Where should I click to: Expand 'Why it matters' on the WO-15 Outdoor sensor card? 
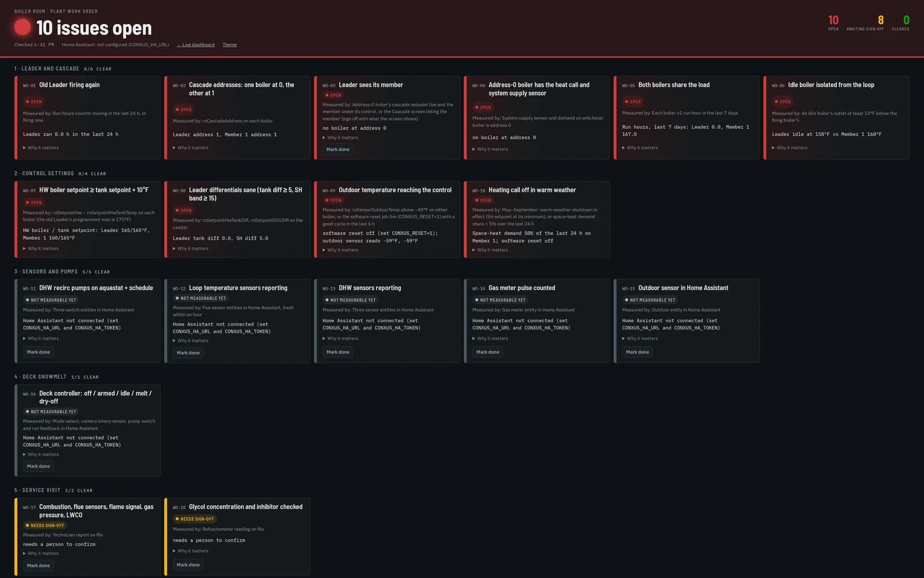coord(640,339)
